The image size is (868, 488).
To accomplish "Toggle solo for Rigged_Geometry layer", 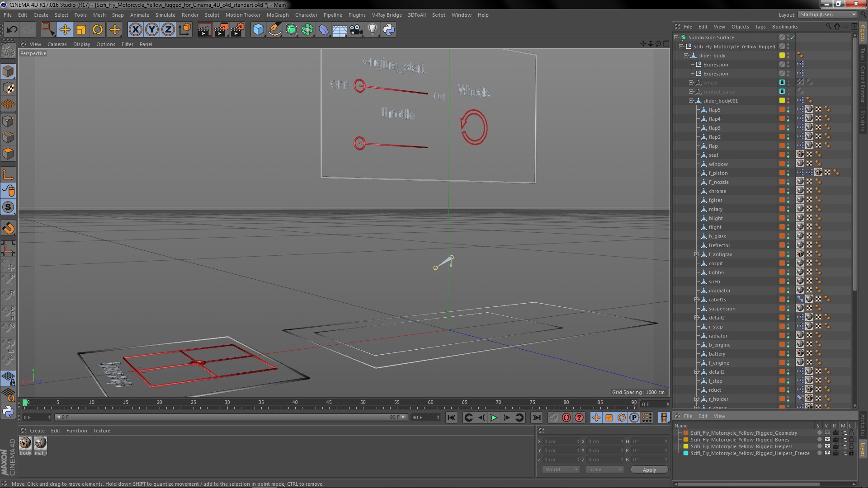I will click(819, 433).
